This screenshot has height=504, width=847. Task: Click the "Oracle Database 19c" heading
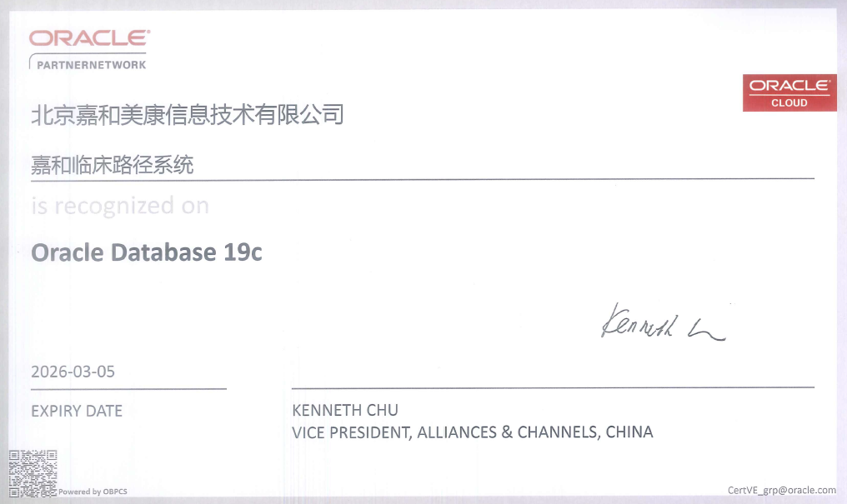(147, 252)
